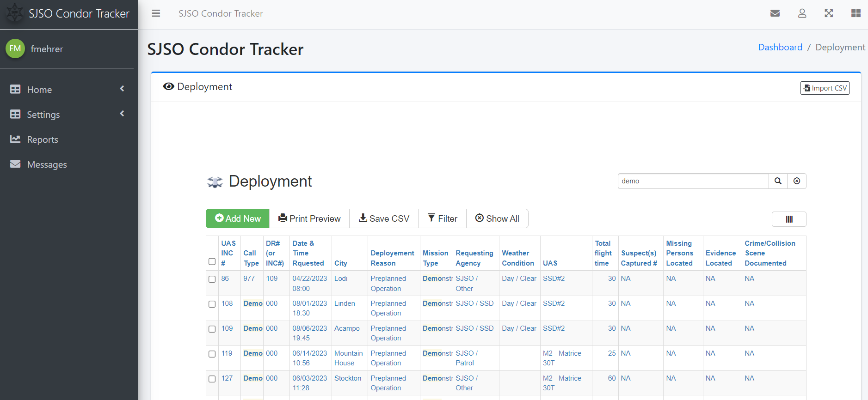The image size is (868, 400).
Task: Go to Reports in the sidebar
Action: point(43,139)
